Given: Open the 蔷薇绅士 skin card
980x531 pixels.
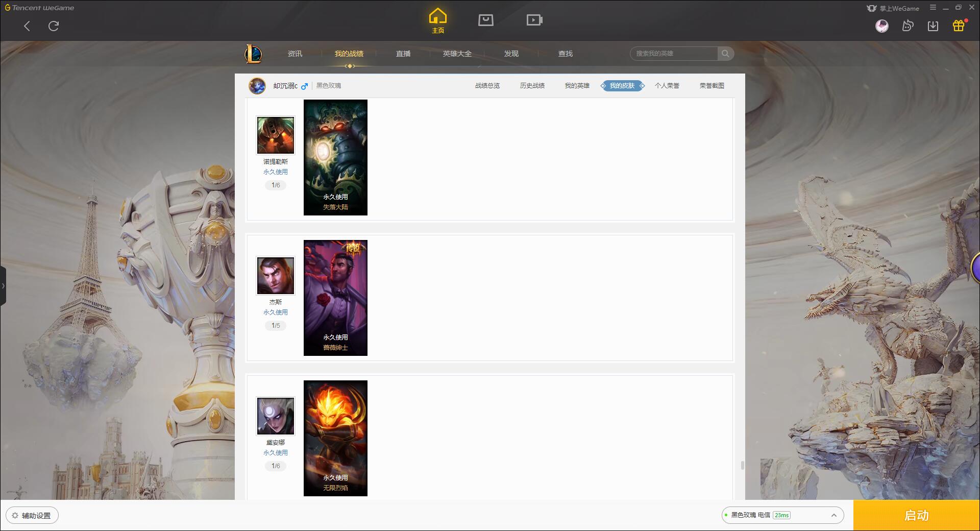Looking at the screenshot, I should coord(335,298).
